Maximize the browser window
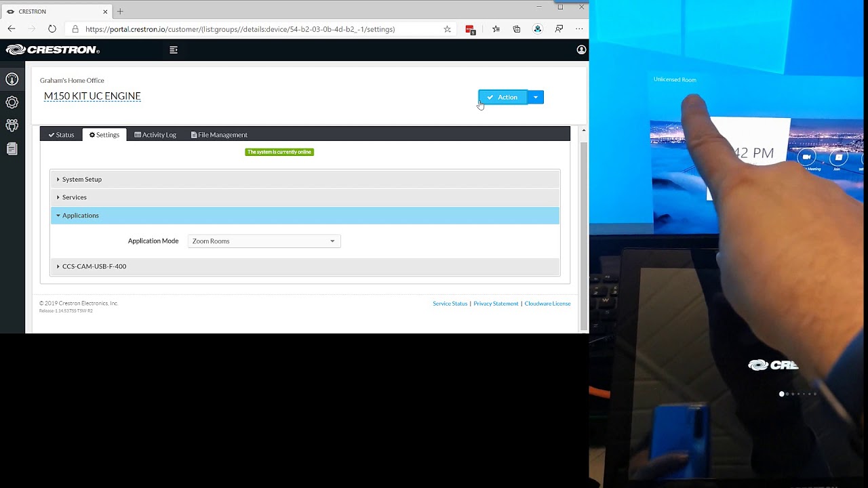 (x=560, y=7)
